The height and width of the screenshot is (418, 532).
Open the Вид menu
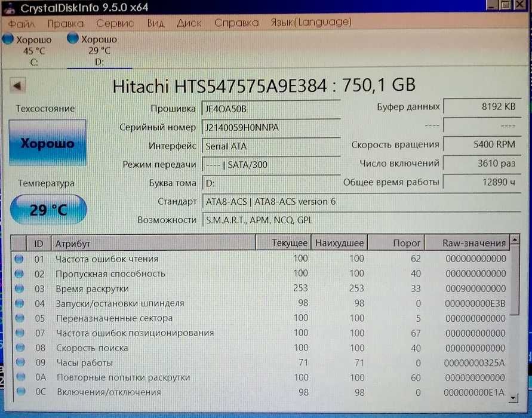click(x=155, y=23)
